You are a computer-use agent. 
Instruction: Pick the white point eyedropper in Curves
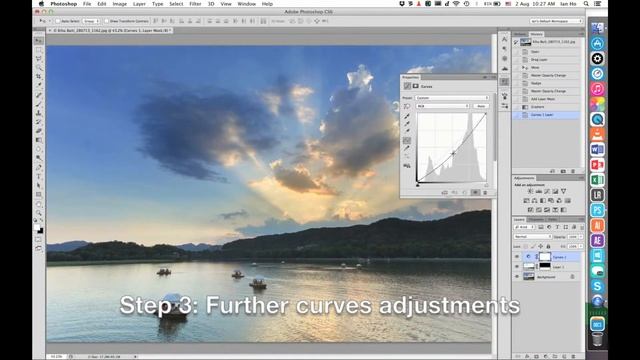click(x=407, y=131)
